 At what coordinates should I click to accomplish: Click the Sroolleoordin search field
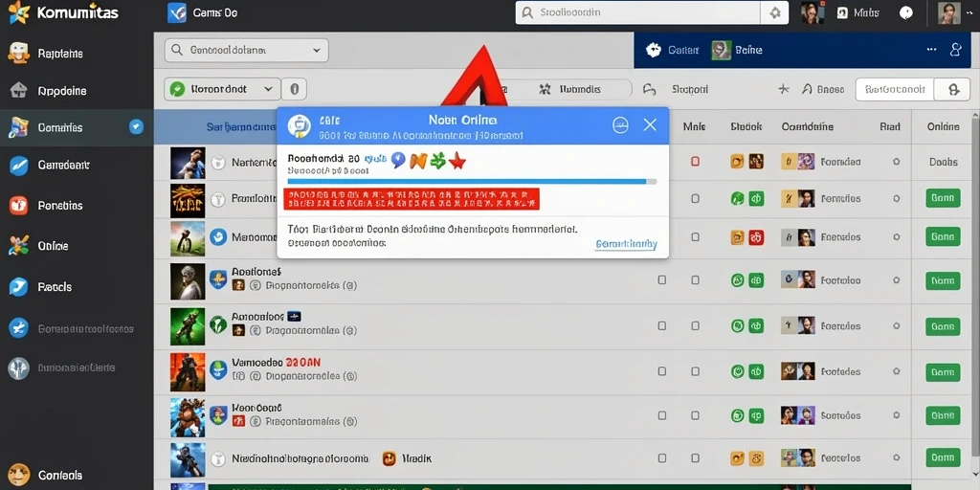[x=637, y=12]
